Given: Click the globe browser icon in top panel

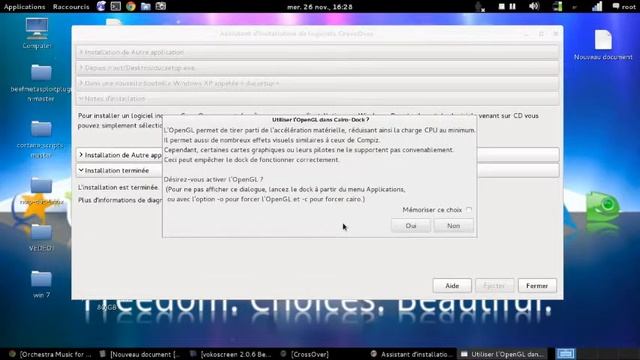Looking at the screenshot, I should (101, 6).
